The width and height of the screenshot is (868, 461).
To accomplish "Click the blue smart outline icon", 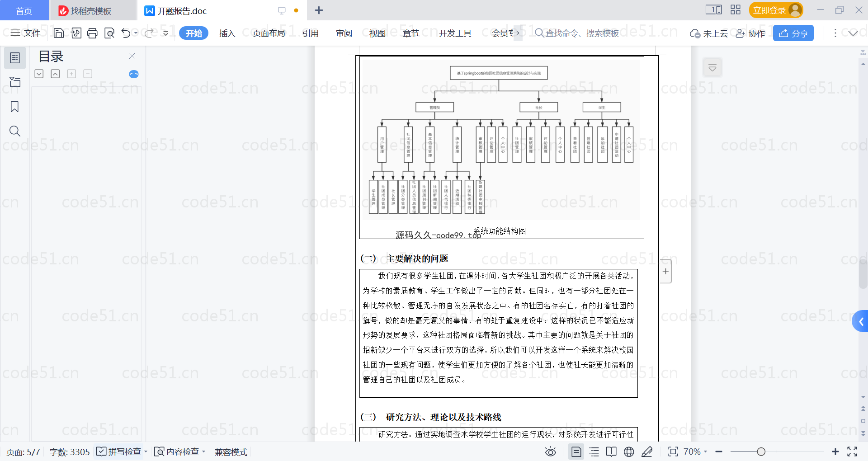I will click(134, 74).
